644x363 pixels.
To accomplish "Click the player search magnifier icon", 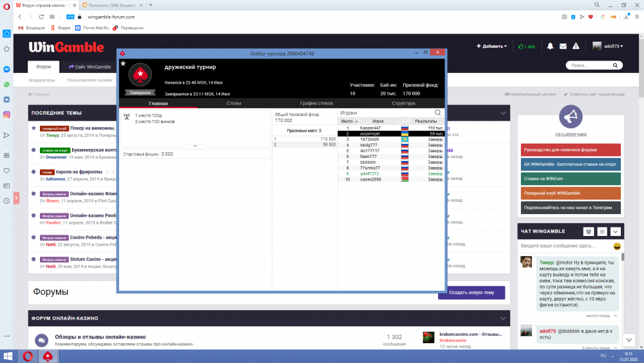I will [438, 113].
